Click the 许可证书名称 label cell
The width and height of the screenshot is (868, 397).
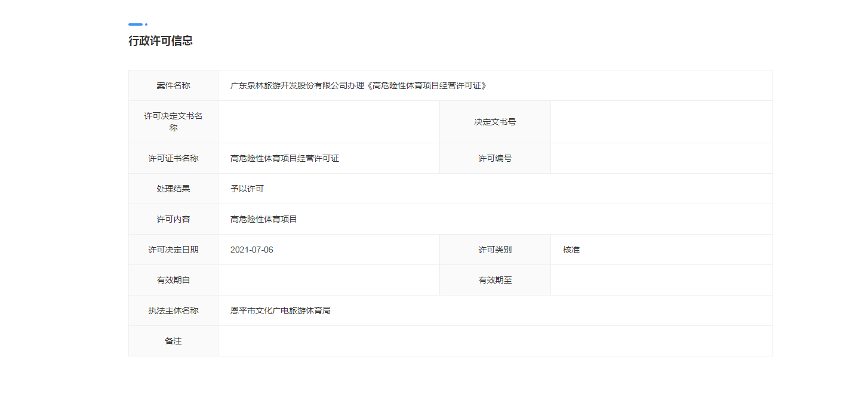(x=174, y=158)
